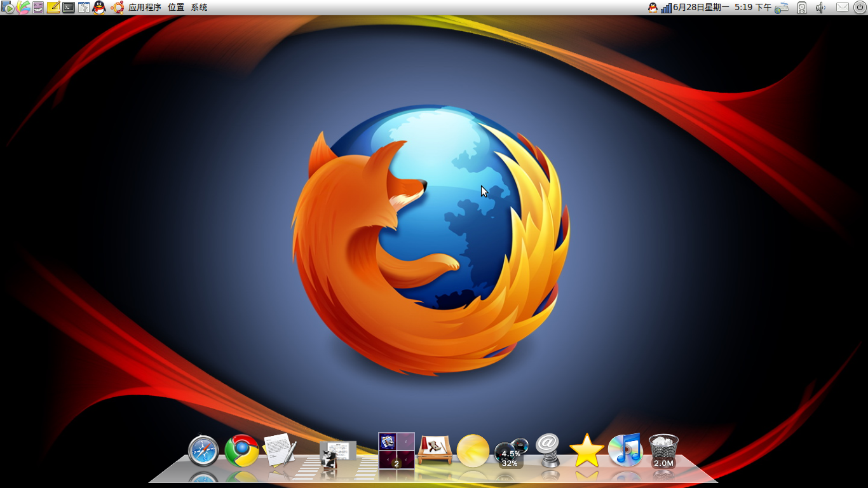Open the yellow star favorites dock icon
The height and width of the screenshot is (488, 868).
(587, 451)
